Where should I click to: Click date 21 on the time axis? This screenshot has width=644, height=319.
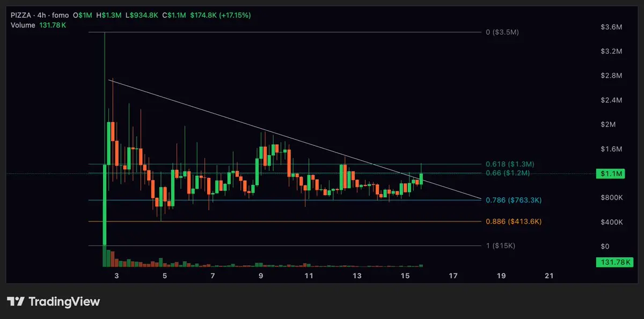click(549, 276)
